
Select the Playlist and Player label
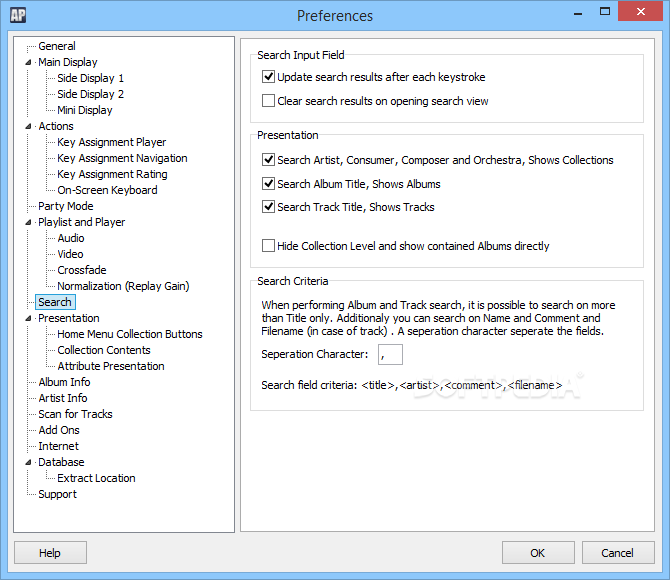click(x=82, y=222)
